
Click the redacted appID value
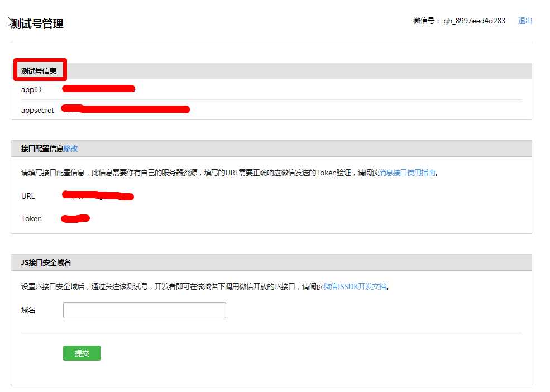coord(99,88)
